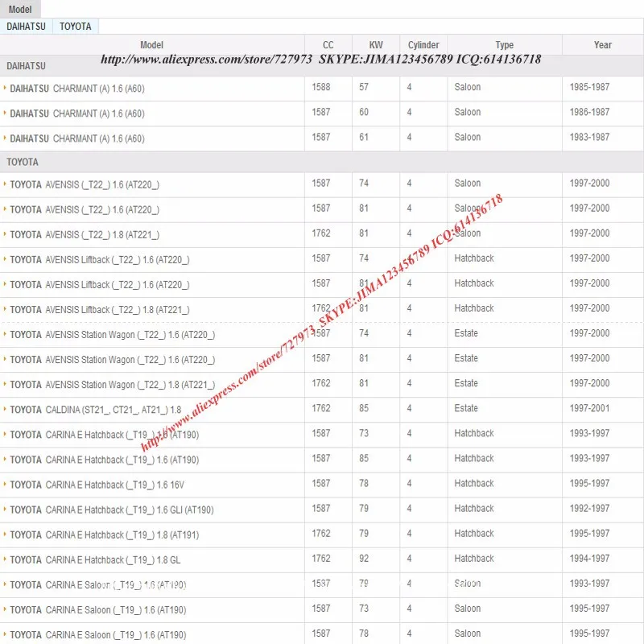Click KW value 85 in CALDINA row
644x644 pixels.
coord(364,408)
